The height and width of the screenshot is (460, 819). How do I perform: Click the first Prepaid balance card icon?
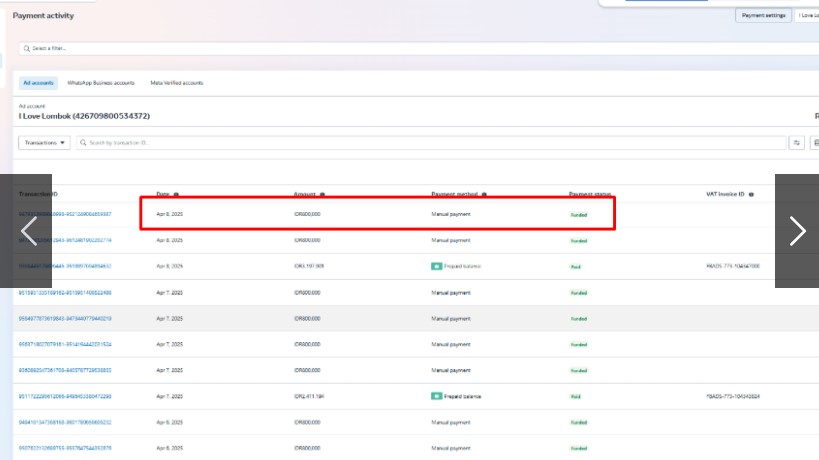pyautogui.click(x=436, y=267)
